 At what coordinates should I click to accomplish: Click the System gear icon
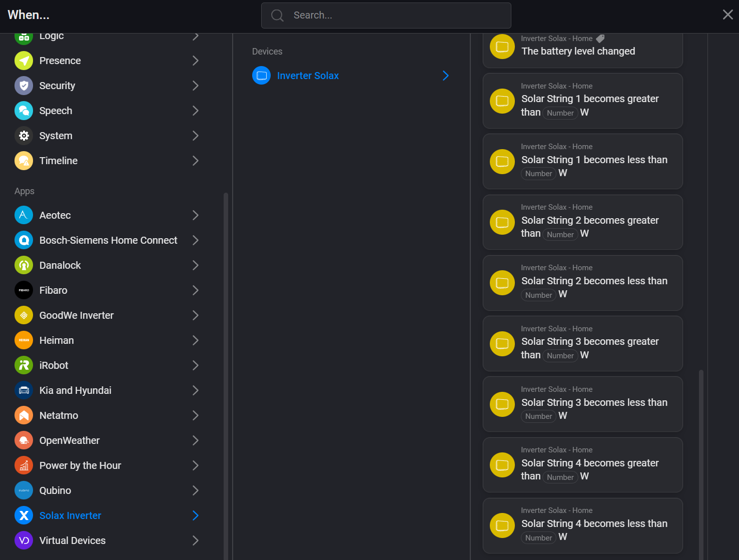click(x=24, y=136)
